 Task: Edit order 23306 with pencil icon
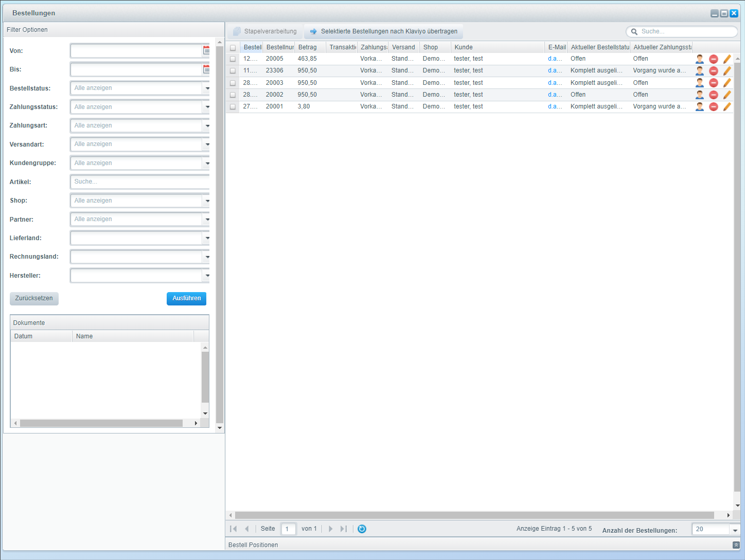pos(727,70)
